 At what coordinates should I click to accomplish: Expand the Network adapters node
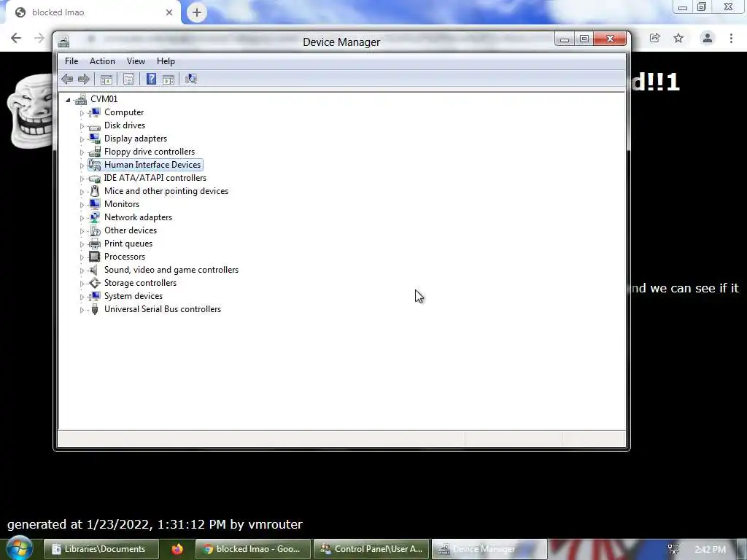[82, 218]
